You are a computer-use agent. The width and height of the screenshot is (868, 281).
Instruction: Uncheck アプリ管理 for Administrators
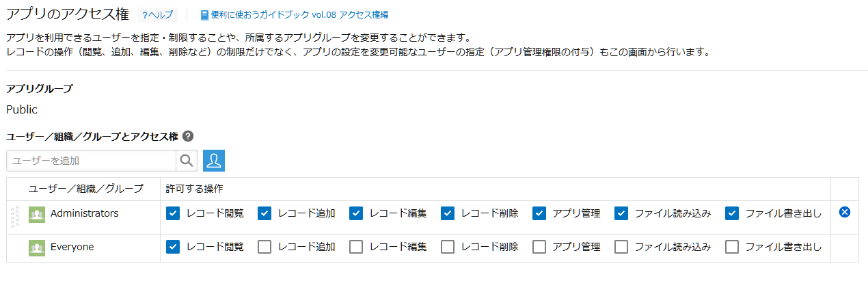[539, 213]
